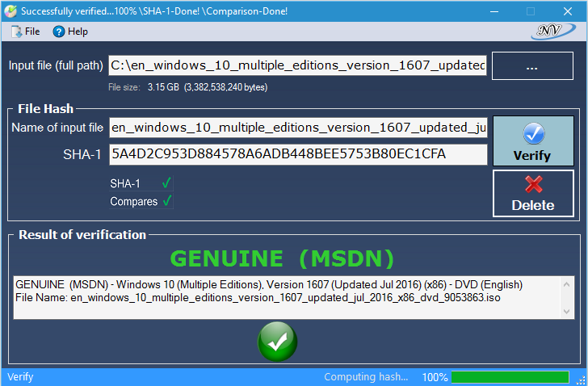Click 'Computing hash...' status text
588x386 pixels.
click(x=366, y=377)
